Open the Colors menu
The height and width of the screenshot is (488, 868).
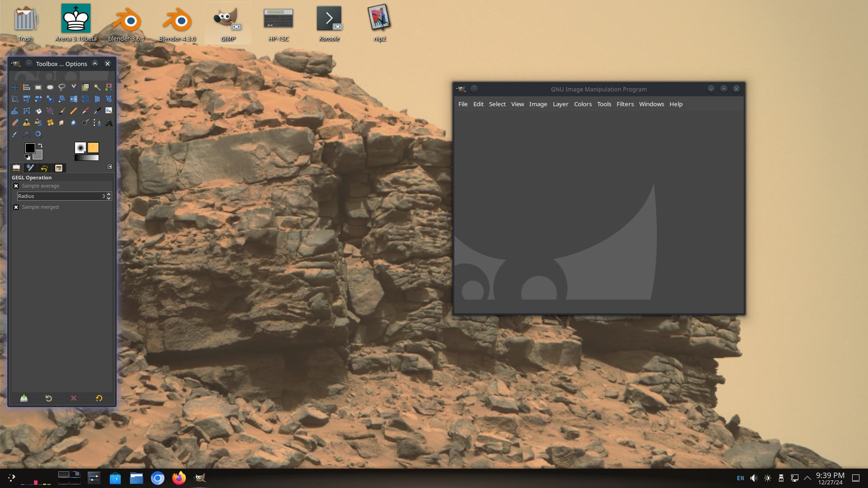tap(582, 104)
